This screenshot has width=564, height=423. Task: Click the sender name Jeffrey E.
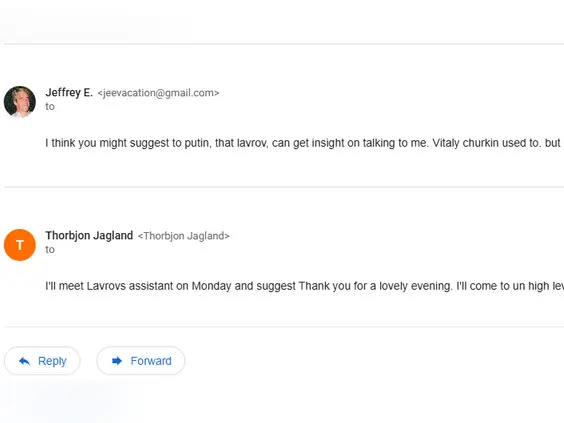69,92
